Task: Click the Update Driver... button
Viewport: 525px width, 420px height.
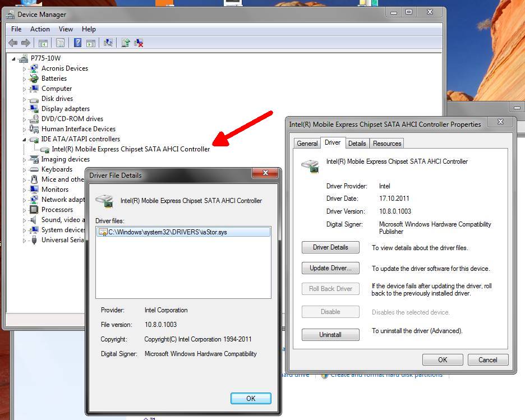Action: [330, 268]
